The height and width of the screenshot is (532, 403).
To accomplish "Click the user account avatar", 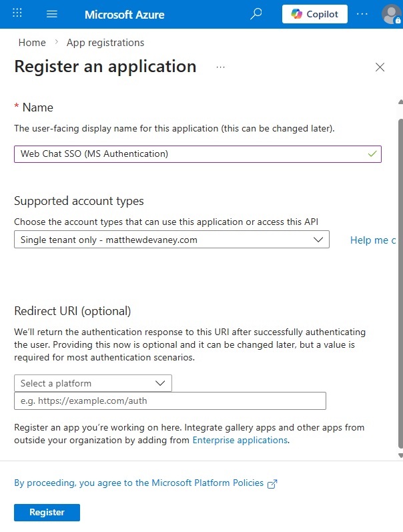I will [x=392, y=14].
